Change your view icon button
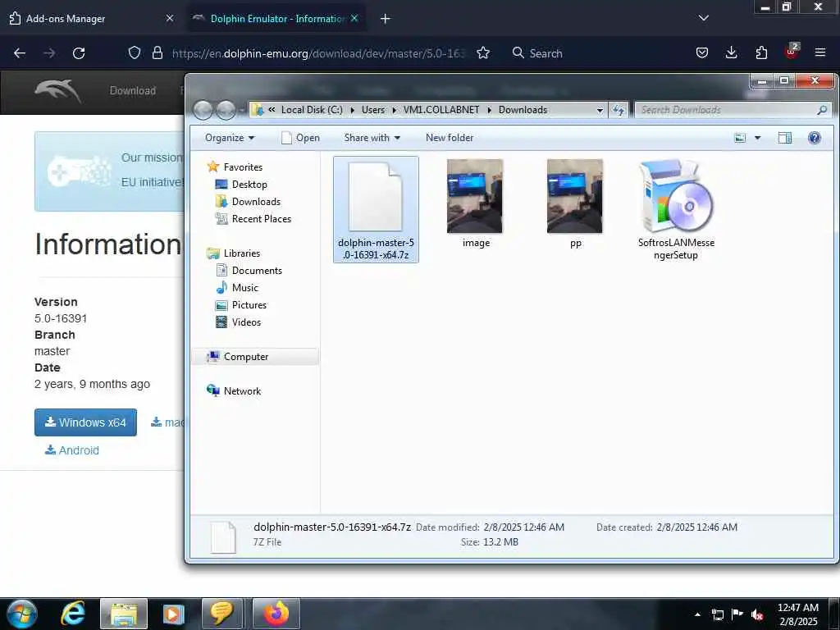The width and height of the screenshot is (840, 630). pyautogui.click(x=740, y=138)
